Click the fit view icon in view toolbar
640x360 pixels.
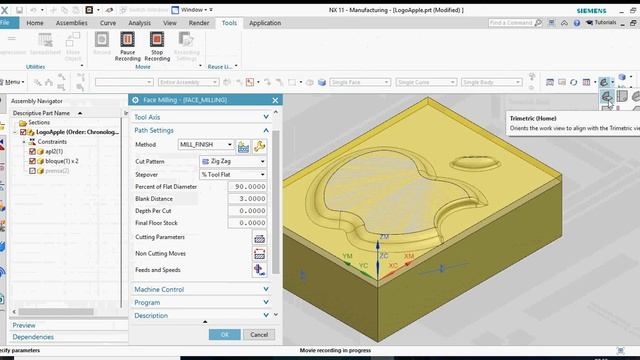[x=550, y=82]
